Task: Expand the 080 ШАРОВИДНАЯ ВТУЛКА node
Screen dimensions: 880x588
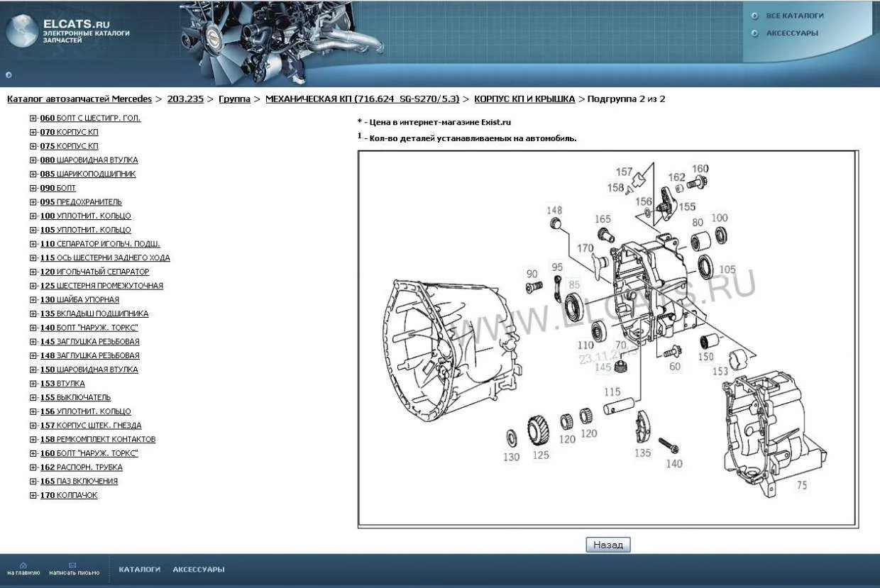Action: coord(33,160)
